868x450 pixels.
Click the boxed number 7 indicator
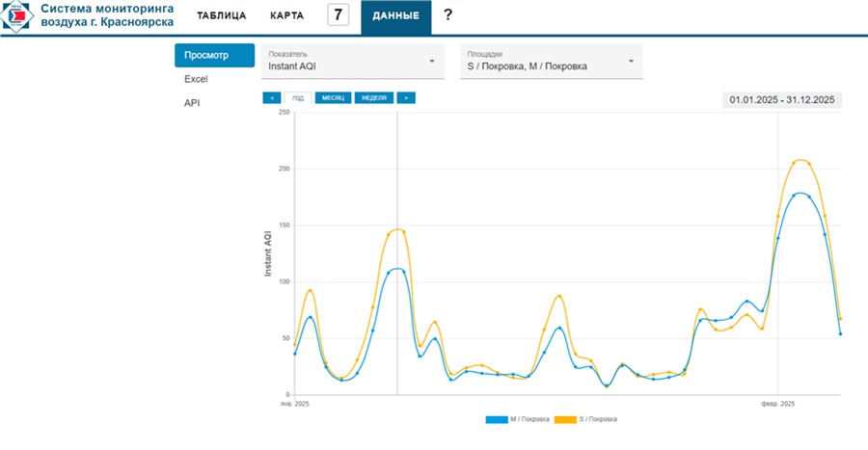click(338, 15)
